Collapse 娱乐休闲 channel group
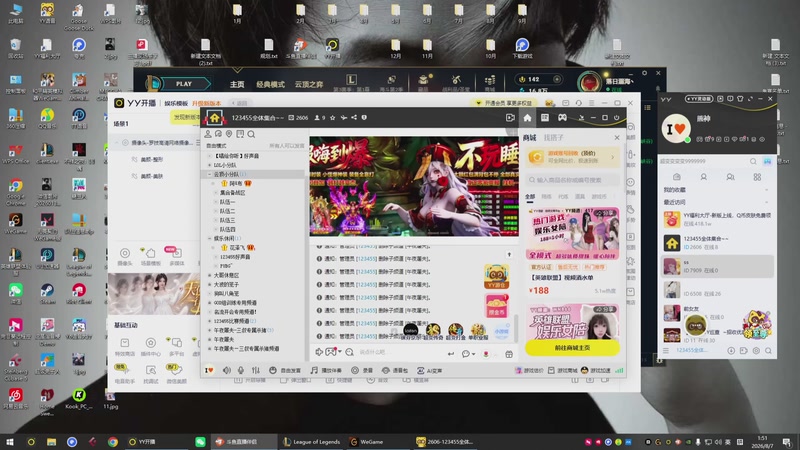This screenshot has width=800, height=450. click(209, 238)
